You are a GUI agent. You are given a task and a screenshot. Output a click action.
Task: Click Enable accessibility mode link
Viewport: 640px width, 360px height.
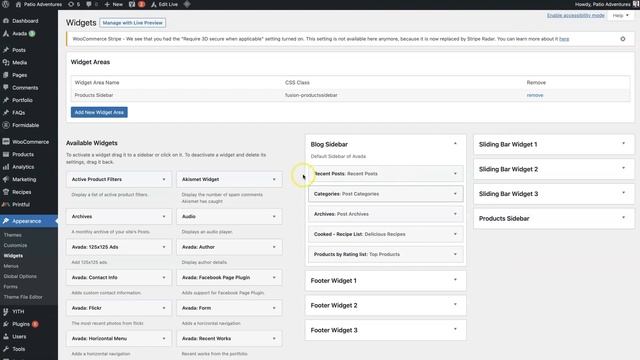[576, 15]
